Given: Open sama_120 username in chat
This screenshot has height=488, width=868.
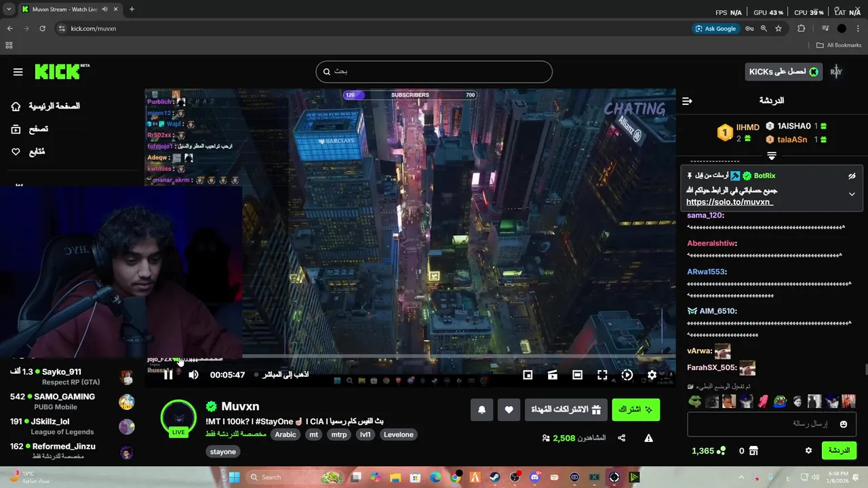Looking at the screenshot, I should tap(705, 215).
